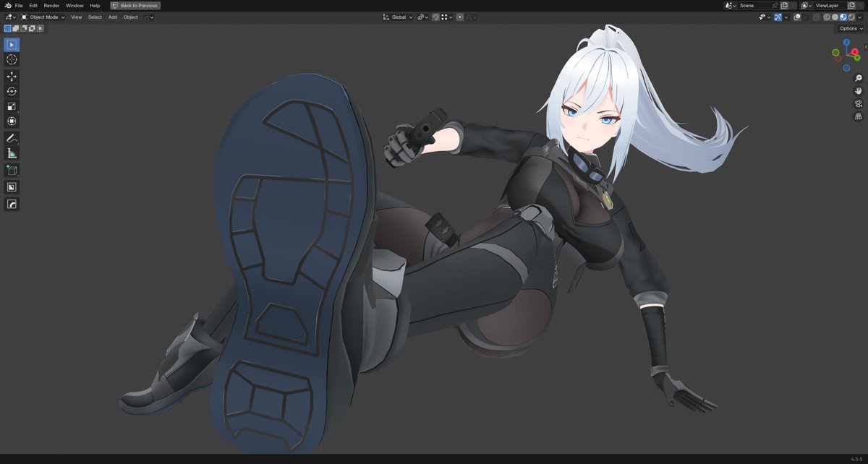The height and width of the screenshot is (464, 868).
Task: Open the shading options dropdown arrow
Action: click(x=859, y=17)
